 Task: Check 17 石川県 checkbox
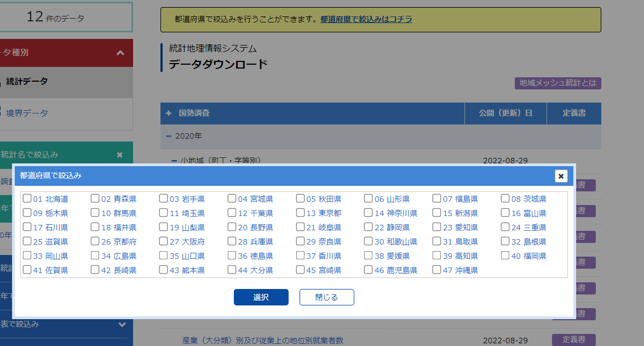(27, 226)
